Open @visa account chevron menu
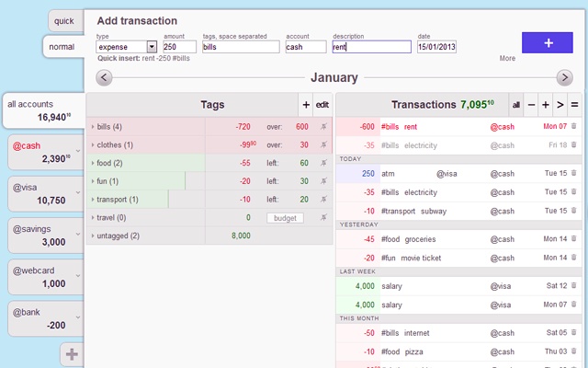This screenshot has width=588, height=368. 78,192
